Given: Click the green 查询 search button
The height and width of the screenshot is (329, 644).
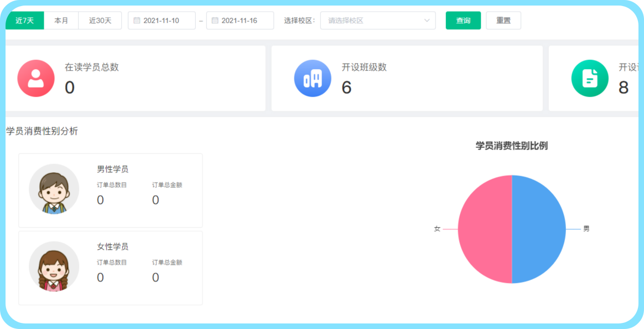Looking at the screenshot, I should point(463,20).
